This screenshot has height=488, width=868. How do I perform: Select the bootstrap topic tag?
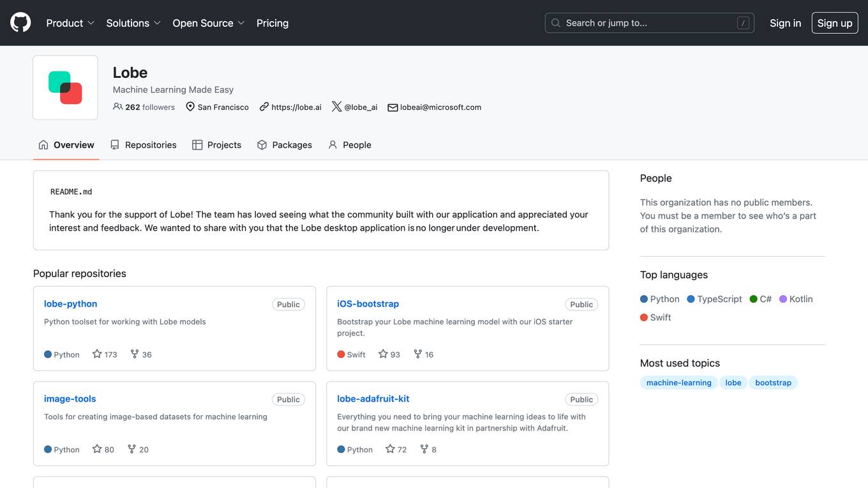[x=773, y=383]
